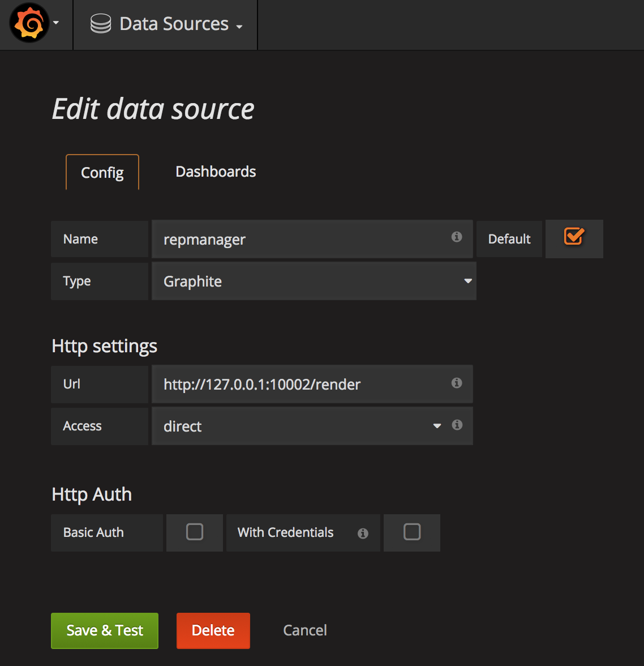Screen dimensions: 644x666
Task: Click the Access label
Action: coord(83,426)
